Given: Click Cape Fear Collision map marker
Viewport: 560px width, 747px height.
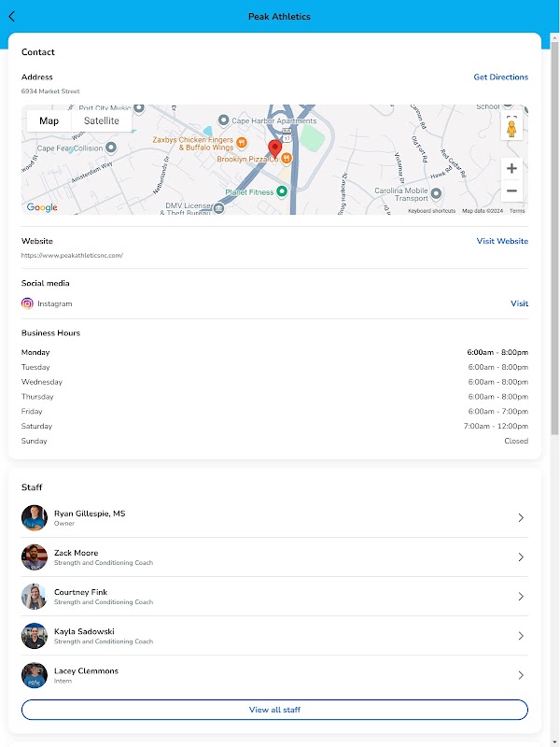Looking at the screenshot, I should 111,148.
